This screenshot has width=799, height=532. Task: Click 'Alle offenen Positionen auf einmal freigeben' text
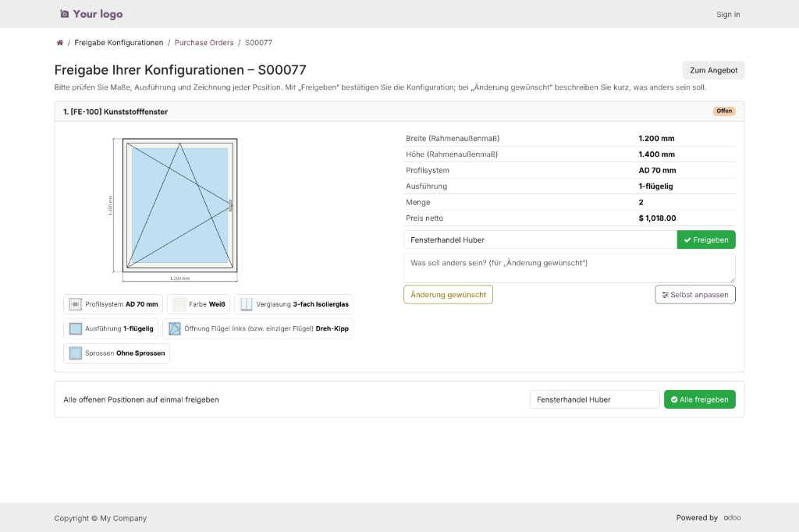click(141, 399)
